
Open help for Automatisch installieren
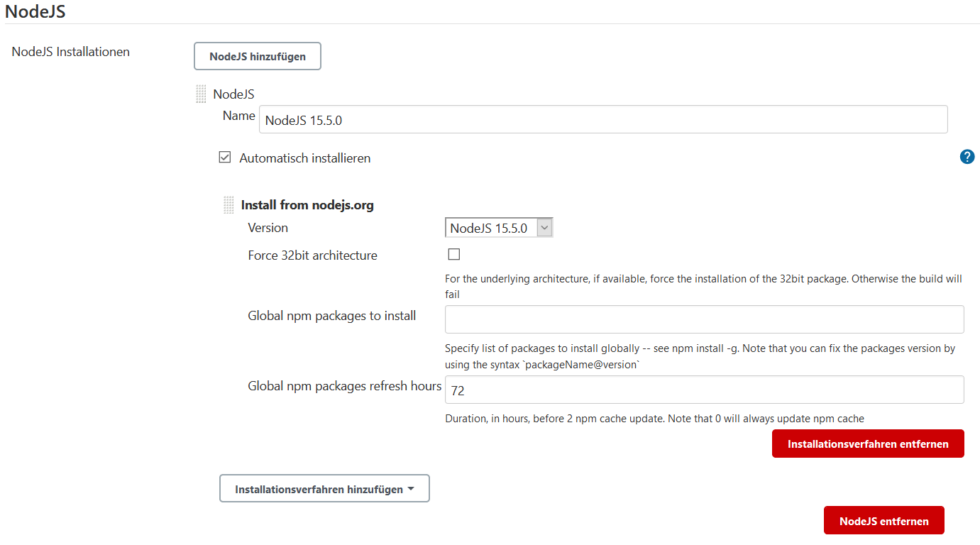[967, 157]
